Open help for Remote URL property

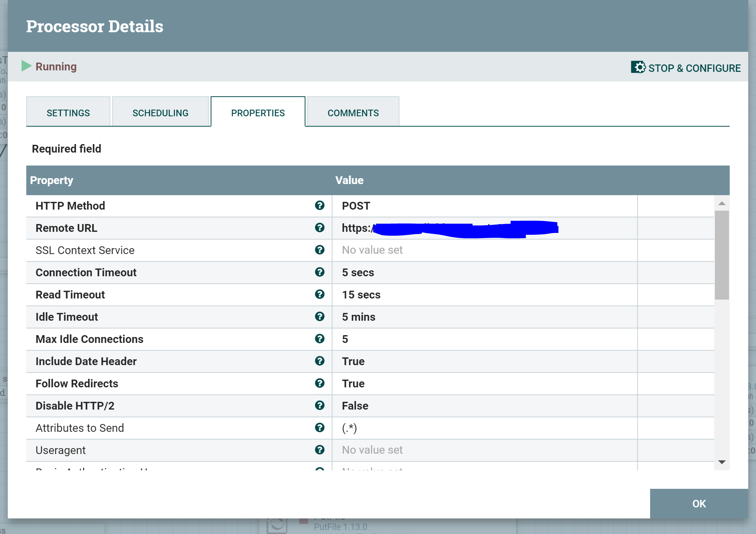(x=320, y=228)
